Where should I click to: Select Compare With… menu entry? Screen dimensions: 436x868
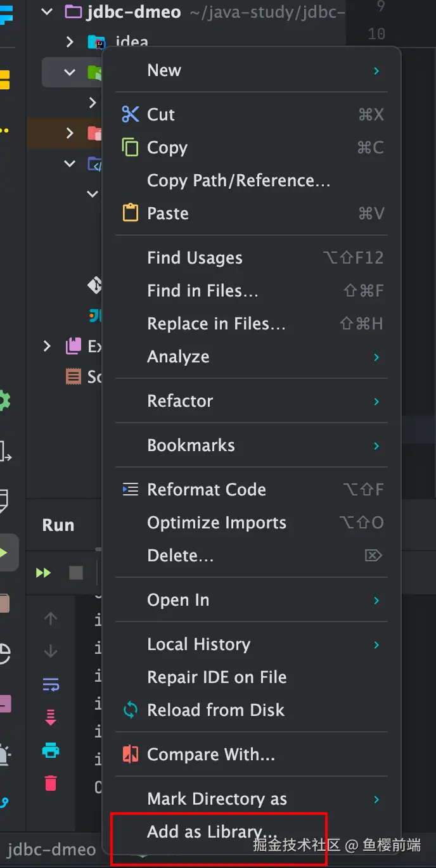click(x=210, y=755)
